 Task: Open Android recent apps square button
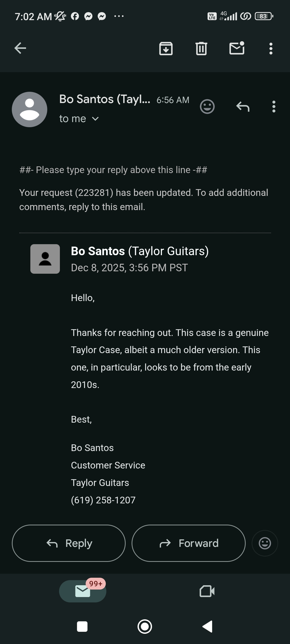pyautogui.click(x=82, y=627)
